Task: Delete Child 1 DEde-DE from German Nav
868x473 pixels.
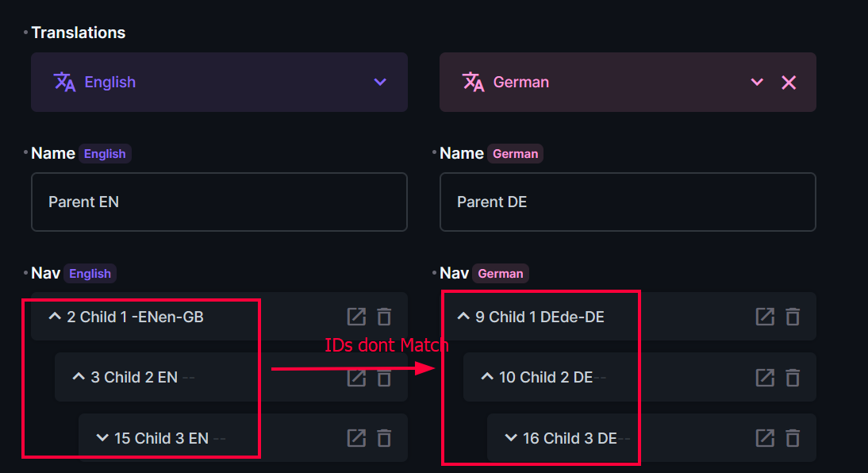Action: (x=793, y=316)
